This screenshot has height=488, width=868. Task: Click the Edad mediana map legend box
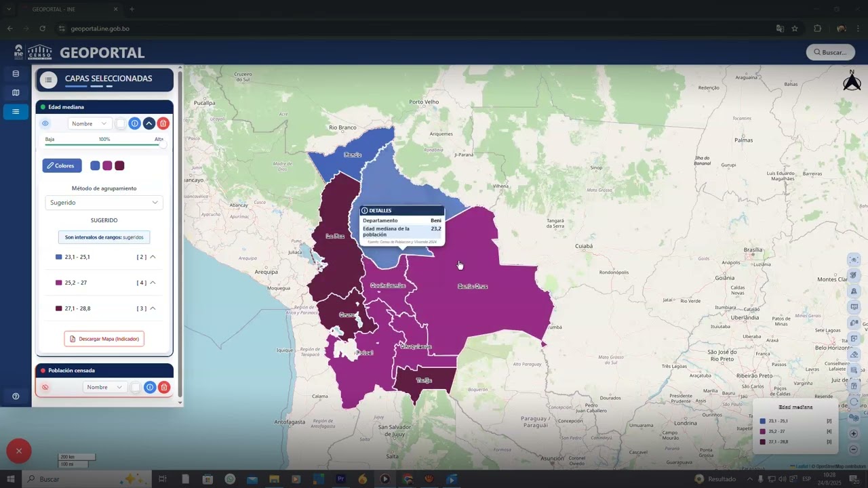coord(795,426)
